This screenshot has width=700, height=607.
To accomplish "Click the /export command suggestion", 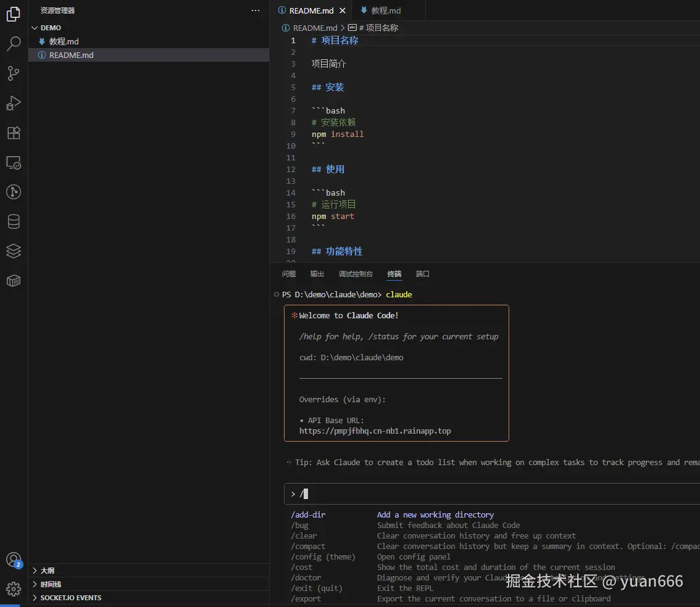I will tap(306, 598).
